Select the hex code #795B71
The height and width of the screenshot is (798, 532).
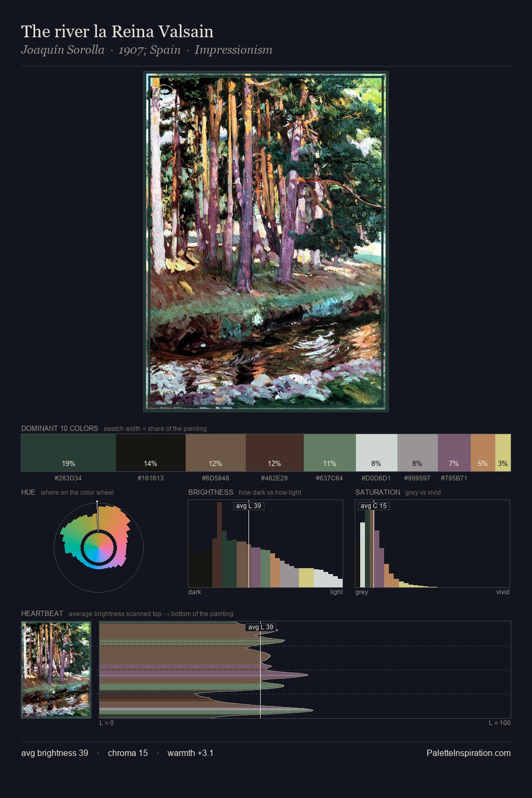(x=454, y=478)
